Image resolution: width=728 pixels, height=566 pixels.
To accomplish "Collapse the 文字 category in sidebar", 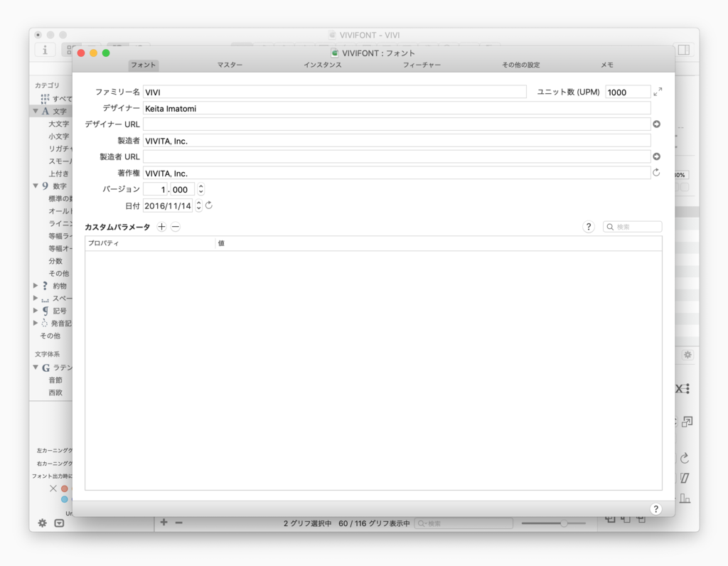I will coord(36,111).
